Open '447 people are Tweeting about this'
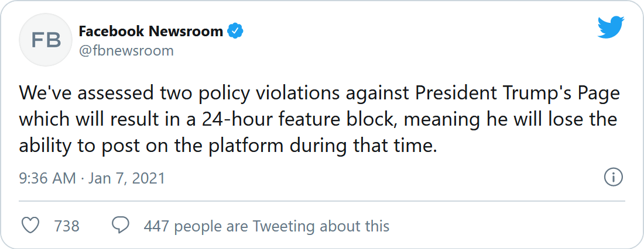The height and width of the screenshot is (249, 644). pos(266,226)
